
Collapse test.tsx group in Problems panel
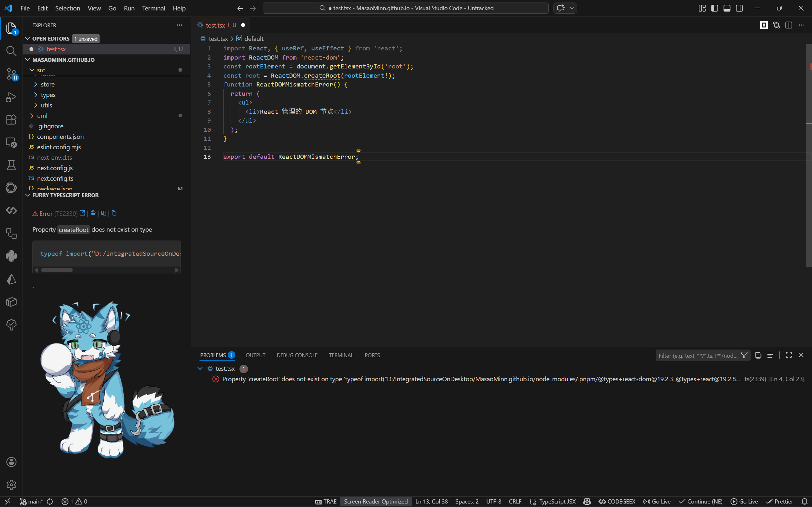tap(200, 369)
